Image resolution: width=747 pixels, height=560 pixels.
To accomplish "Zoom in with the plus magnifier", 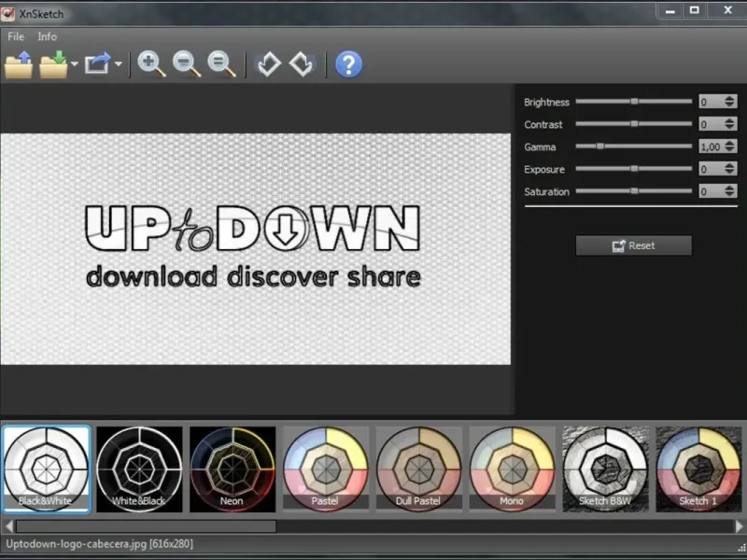I will coord(151,64).
